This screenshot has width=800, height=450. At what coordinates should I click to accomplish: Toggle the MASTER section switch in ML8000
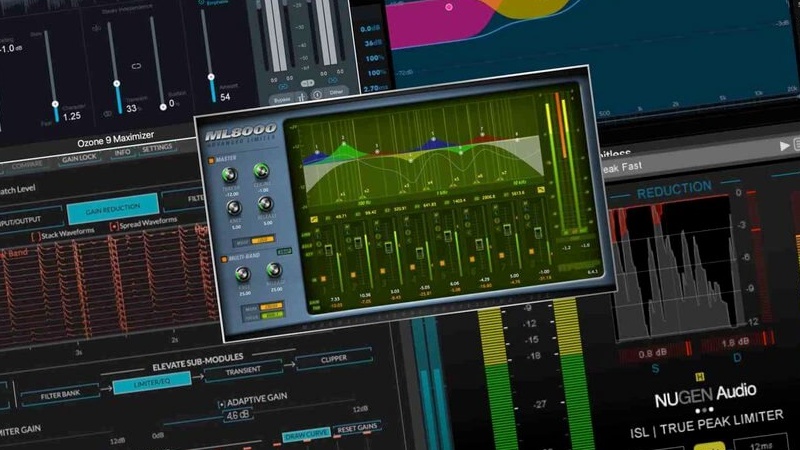coord(211,160)
